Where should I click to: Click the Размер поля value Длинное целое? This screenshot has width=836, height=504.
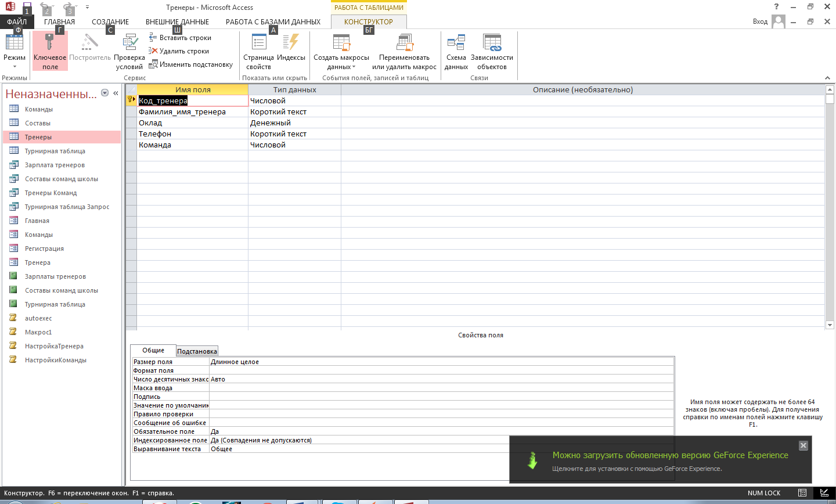tap(441, 362)
